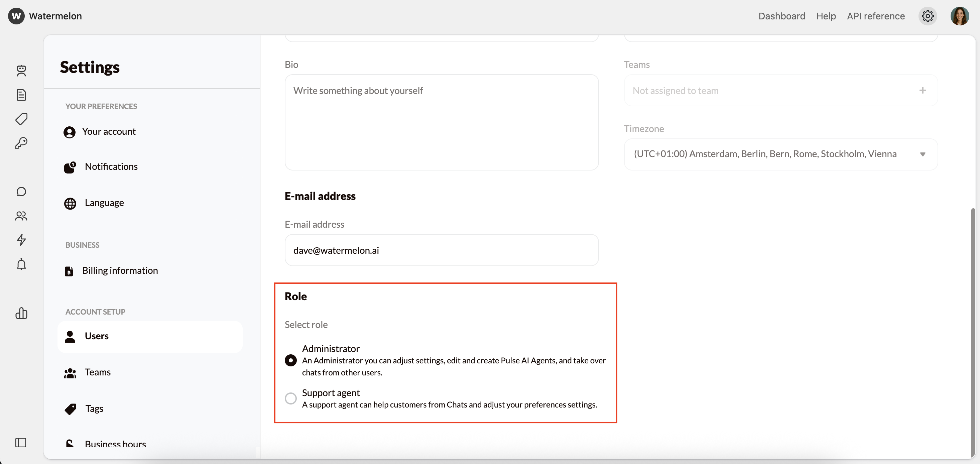This screenshot has height=464, width=980.
Task: Select the Administrator role
Action: pos(291,360)
